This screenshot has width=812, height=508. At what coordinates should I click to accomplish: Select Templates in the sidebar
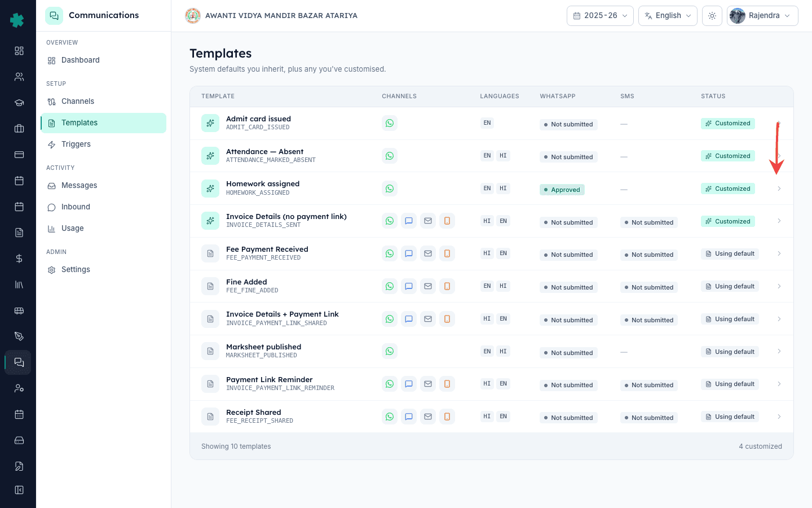coord(103,123)
